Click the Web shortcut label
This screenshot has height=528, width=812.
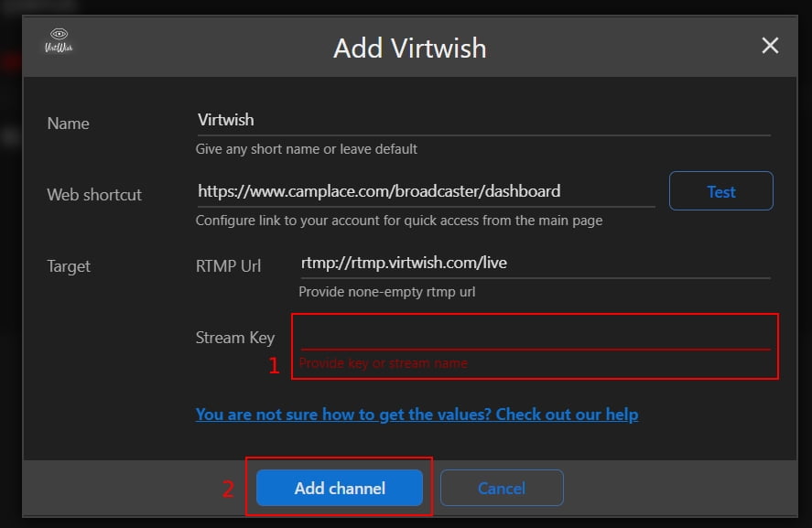tap(94, 195)
